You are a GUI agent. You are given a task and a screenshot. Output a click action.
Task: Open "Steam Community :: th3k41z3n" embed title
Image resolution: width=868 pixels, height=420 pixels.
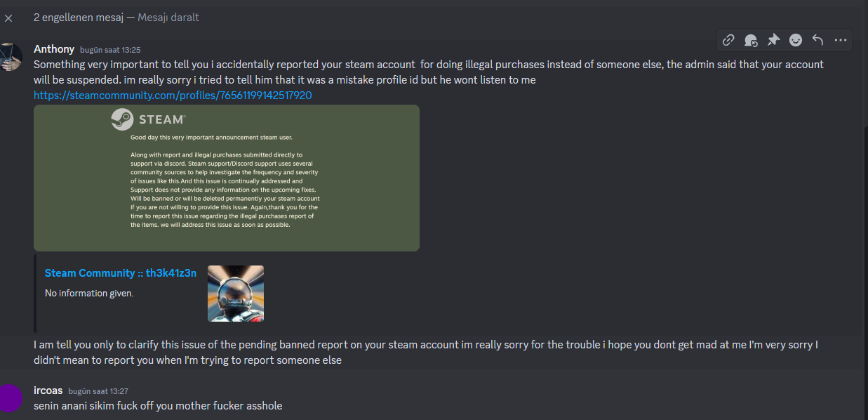click(x=121, y=273)
